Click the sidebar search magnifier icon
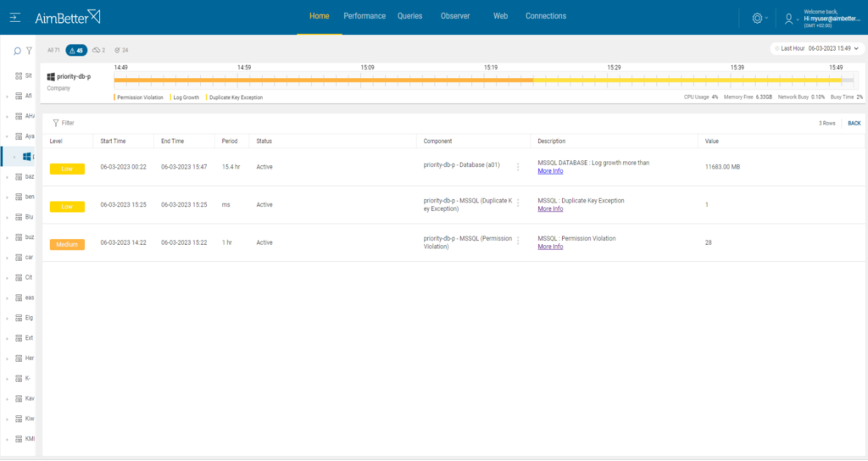Viewport: 868px width, 461px height. (x=17, y=51)
